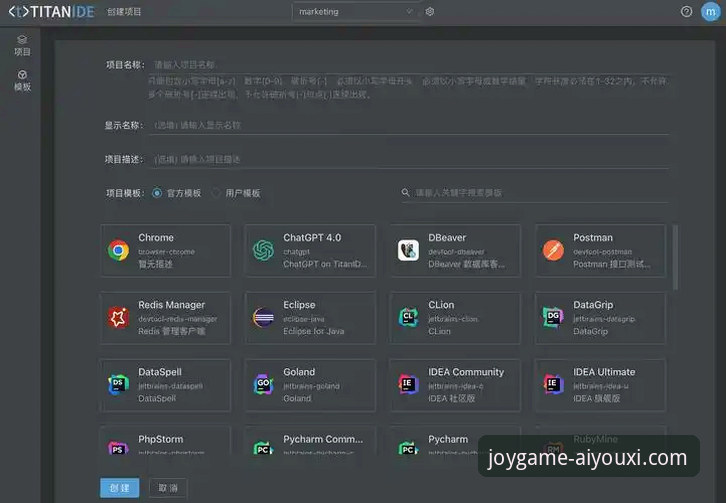Click the 创建 button
Screen dimensions: 726x503
point(119,488)
